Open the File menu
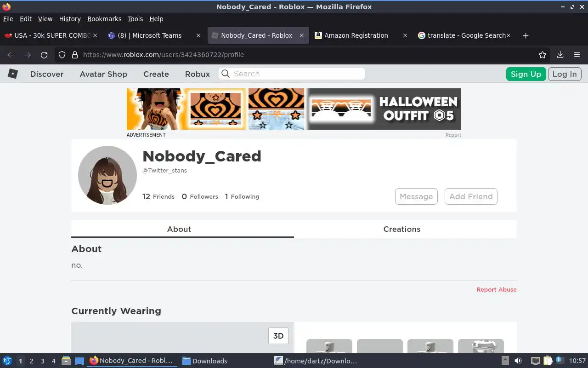The height and width of the screenshot is (368, 588). (8, 19)
